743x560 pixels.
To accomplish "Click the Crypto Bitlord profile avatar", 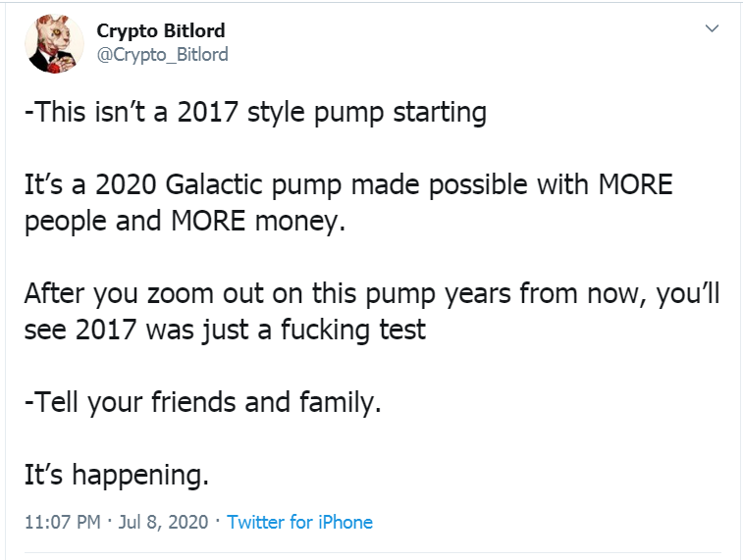I will coord(55,43).
